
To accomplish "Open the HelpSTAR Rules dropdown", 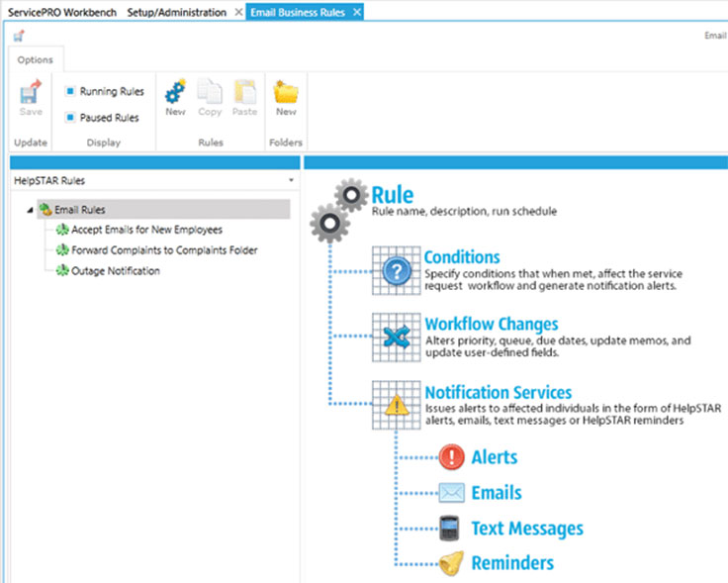I will tap(290, 181).
